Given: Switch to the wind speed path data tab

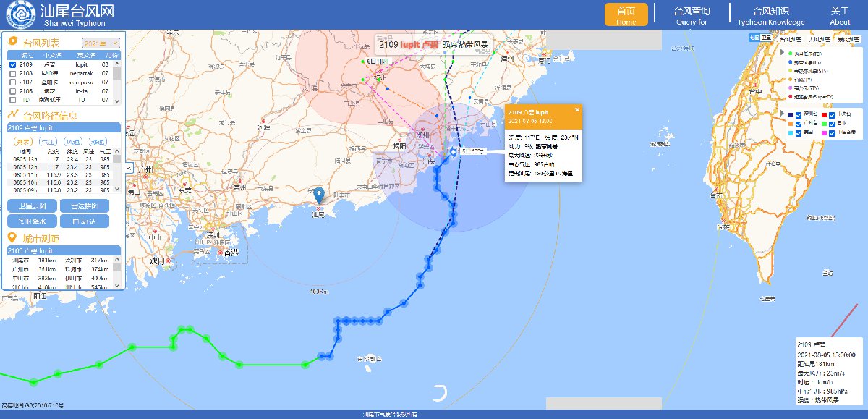Looking at the screenshot, I should pyautogui.click(x=73, y=142).
